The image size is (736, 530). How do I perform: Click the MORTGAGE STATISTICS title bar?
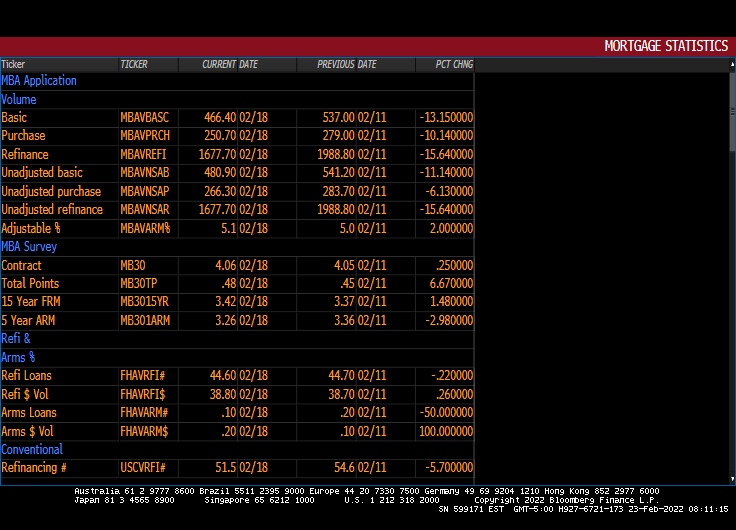tap(666, 46)
